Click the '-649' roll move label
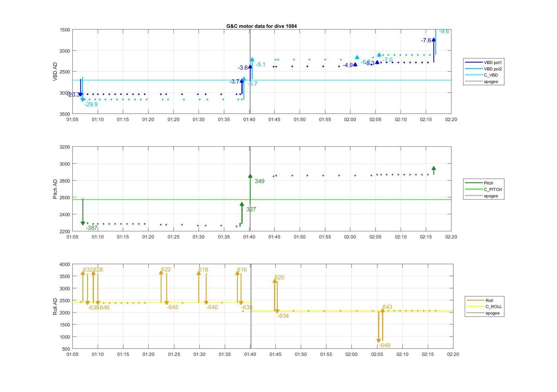This screenshot has height=392, width=557. 384,345
